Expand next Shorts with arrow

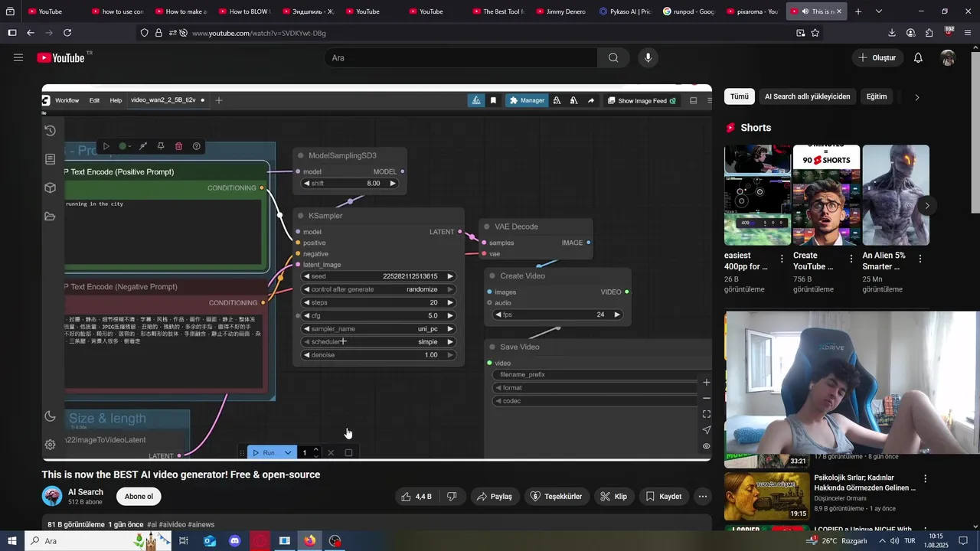click(x=926, y=205)
